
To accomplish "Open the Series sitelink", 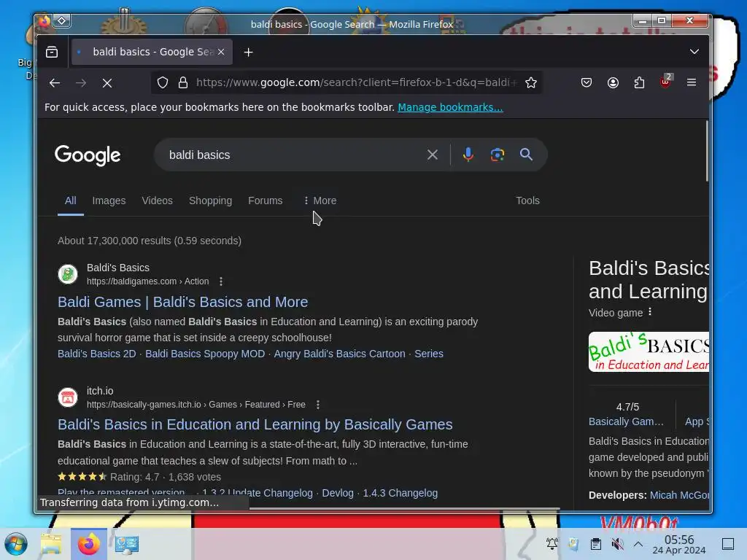I will tap(429, 354).
